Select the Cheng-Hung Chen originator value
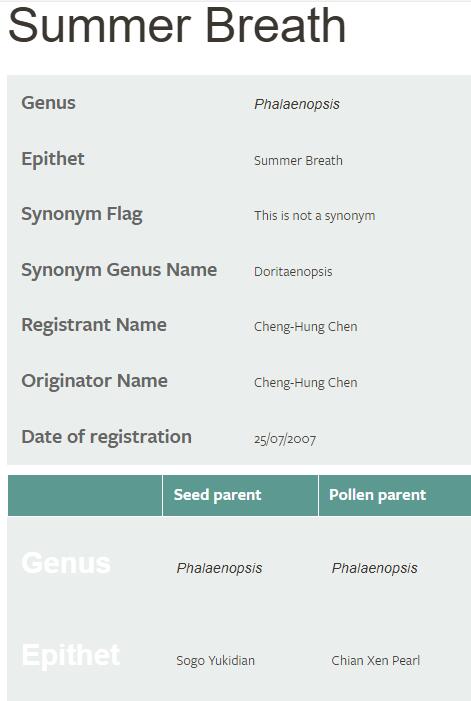This screenshot has width=471, height=701. coord(306,383)
